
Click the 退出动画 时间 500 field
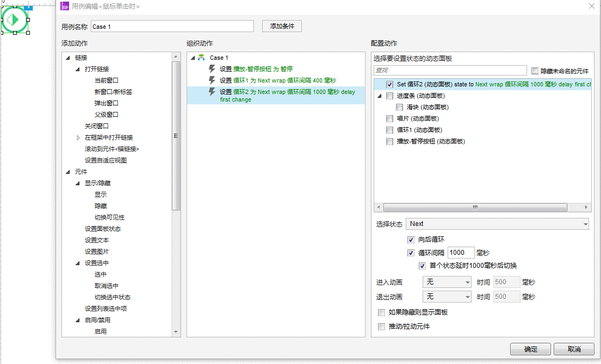(507, 297)
